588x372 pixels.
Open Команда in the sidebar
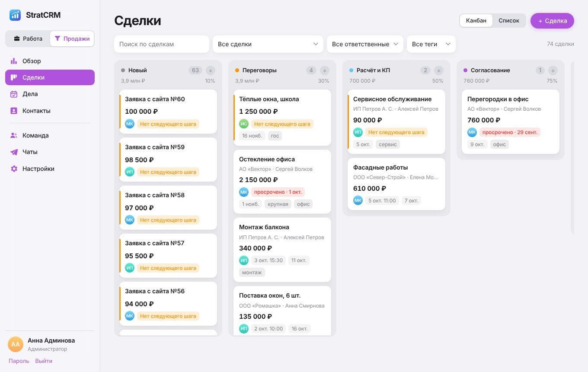(x=50, y=135)
